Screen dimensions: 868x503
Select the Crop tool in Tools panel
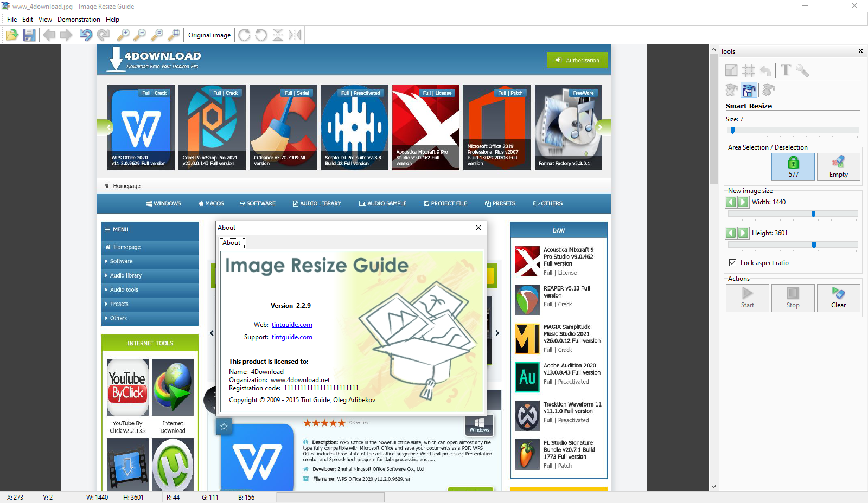[749, 70]
